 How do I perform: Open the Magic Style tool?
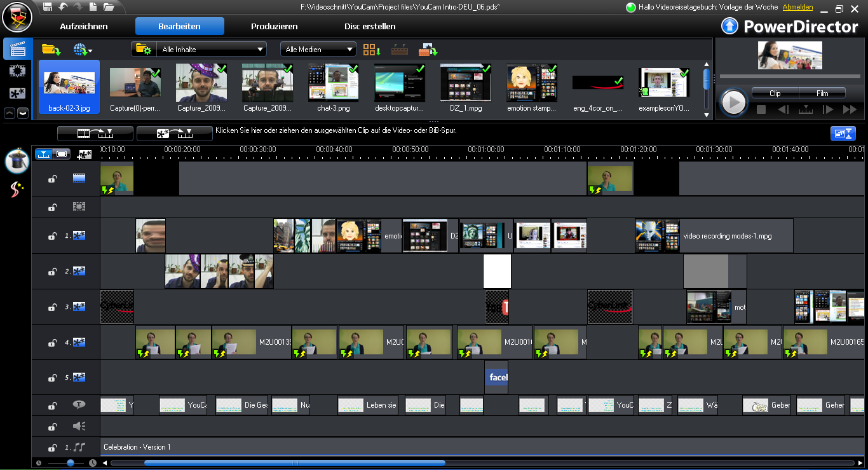(x=17, y=188)
